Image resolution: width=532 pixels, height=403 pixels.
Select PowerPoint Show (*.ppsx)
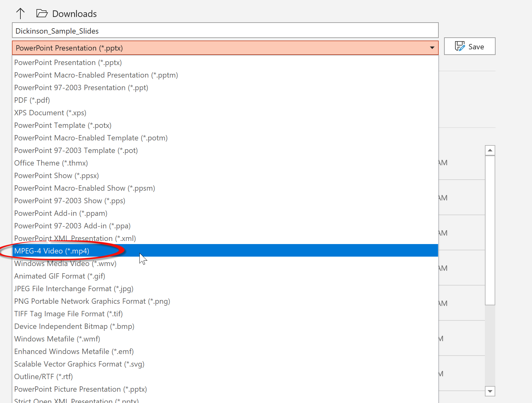click(x=225, y=176)
